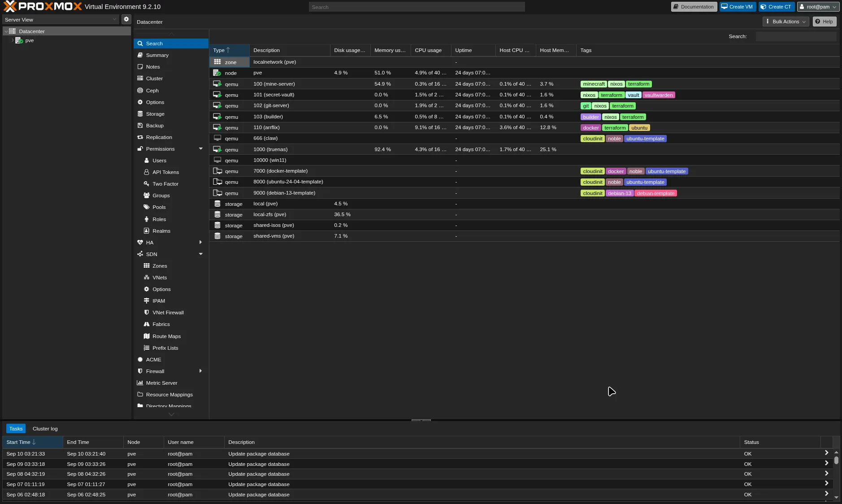Click the Replication arrows icon
842x504 pixels.
coord(140,137)
